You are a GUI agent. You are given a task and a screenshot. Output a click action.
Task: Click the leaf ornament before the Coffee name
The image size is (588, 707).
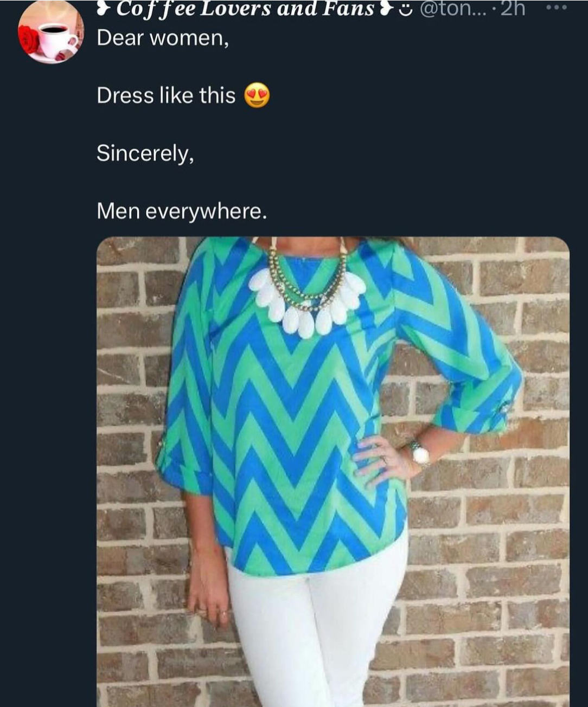point(103,8)
